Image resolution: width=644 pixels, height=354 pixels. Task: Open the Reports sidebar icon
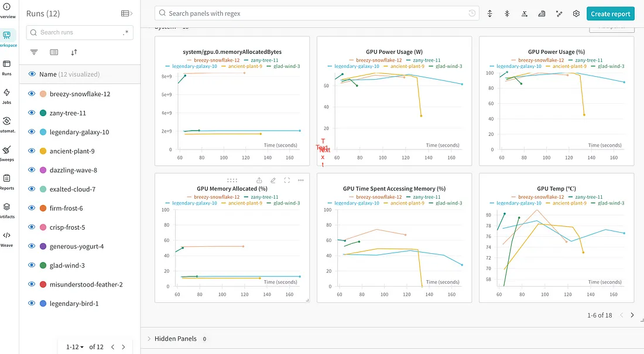click(x=6, y=182)
